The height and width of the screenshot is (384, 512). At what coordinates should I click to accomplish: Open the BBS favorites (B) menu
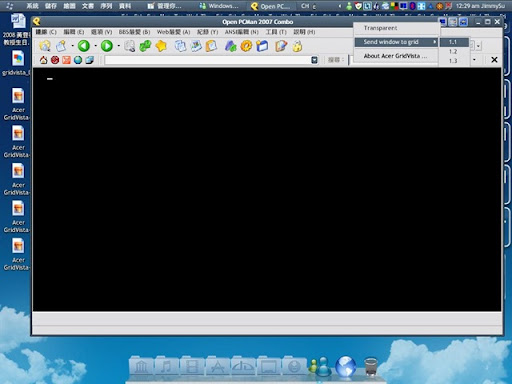(134, 32)
